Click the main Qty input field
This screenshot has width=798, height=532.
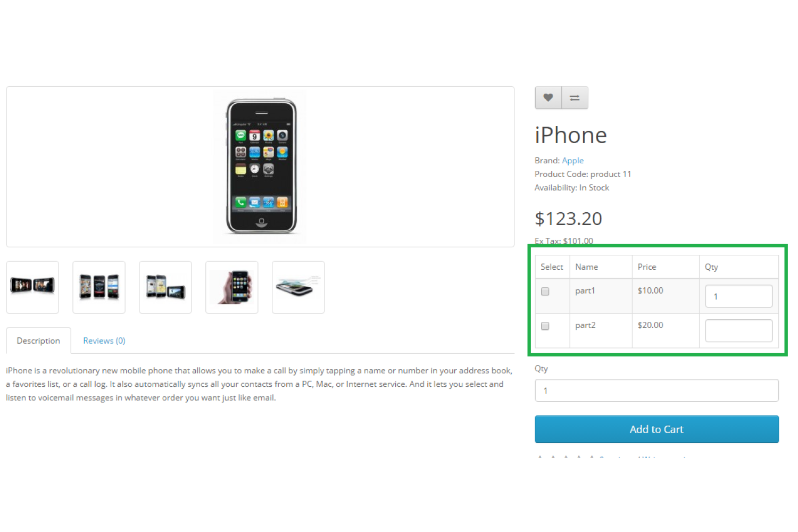tap(656, 390)
